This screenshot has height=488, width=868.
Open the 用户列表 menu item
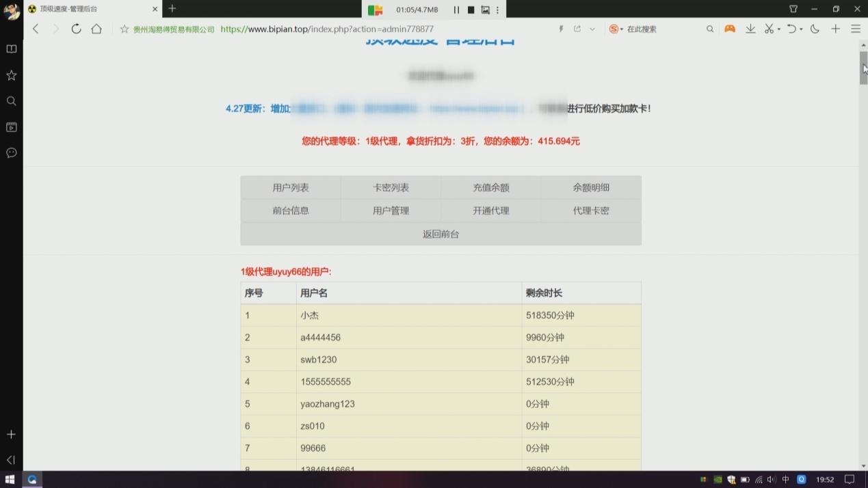291,187
